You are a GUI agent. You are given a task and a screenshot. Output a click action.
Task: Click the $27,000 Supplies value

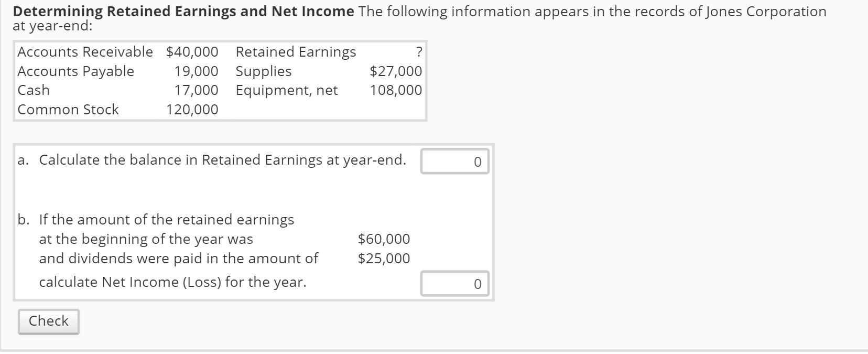tap(395, 71)
